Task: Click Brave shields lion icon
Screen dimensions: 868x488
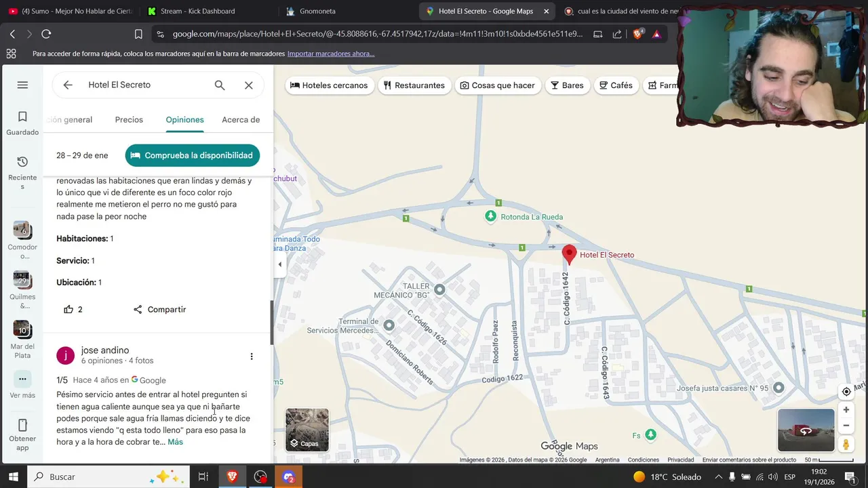Action: pyautogui.click(x=638, y=34)
